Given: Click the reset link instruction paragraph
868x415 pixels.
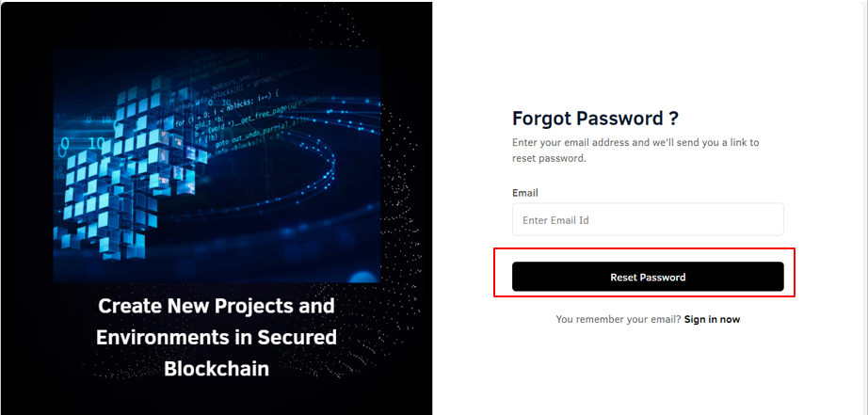Looking at the screenshot, I should tap(635, 150).
